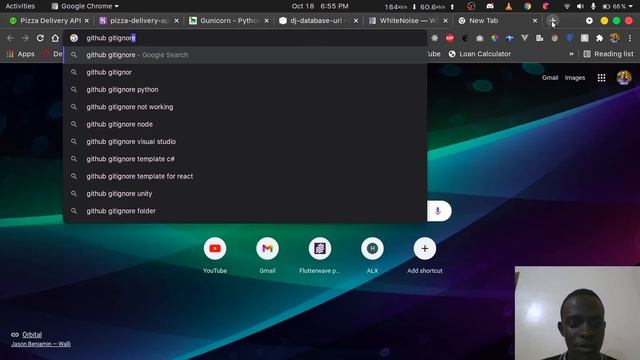Open the Google apps grid
The image size is (640, 360).
[x=601, y=78]
